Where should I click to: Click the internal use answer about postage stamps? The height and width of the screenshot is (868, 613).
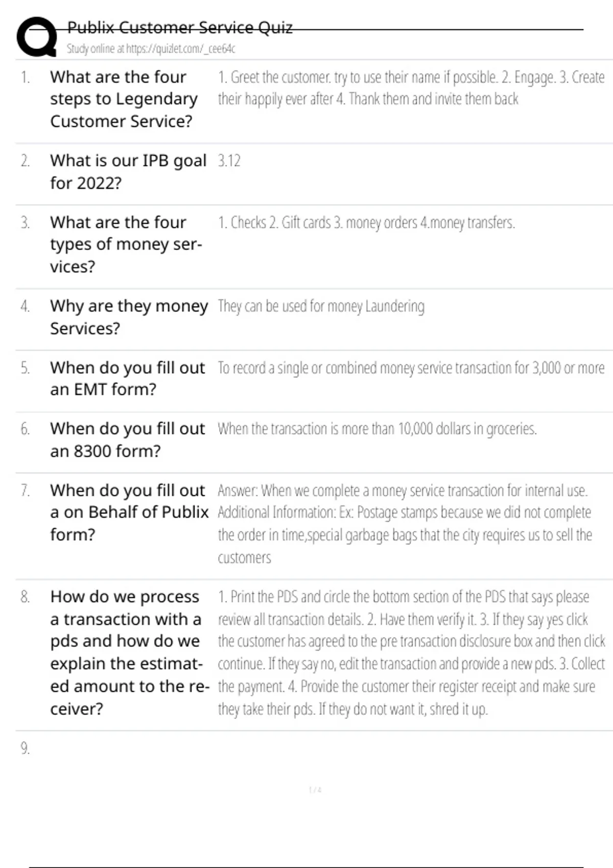pos(405,523)
